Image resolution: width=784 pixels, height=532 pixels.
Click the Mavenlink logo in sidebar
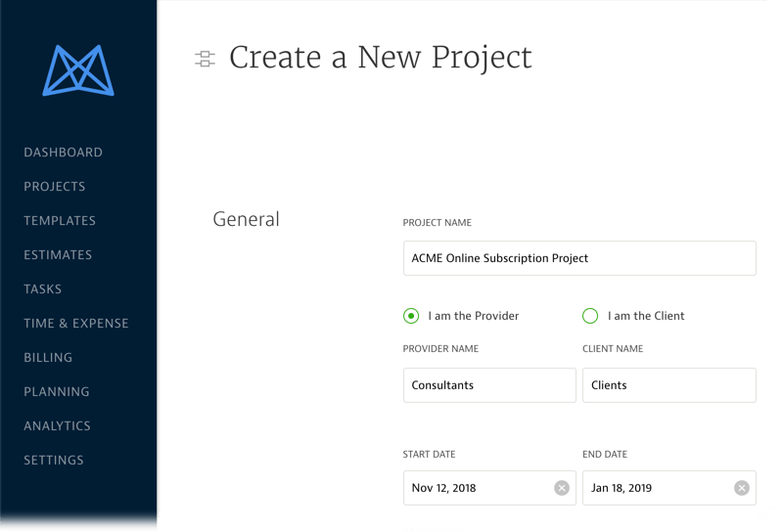(78, 70)
